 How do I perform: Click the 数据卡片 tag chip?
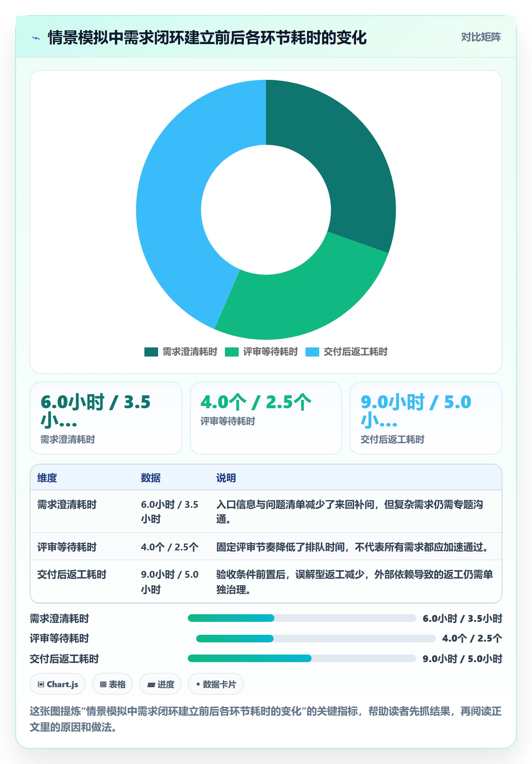coord(216,684)
